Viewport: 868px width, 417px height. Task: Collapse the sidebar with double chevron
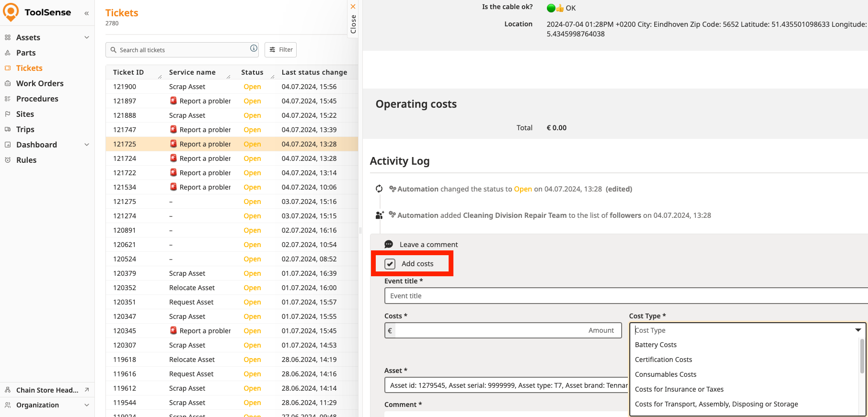point(87,13)
